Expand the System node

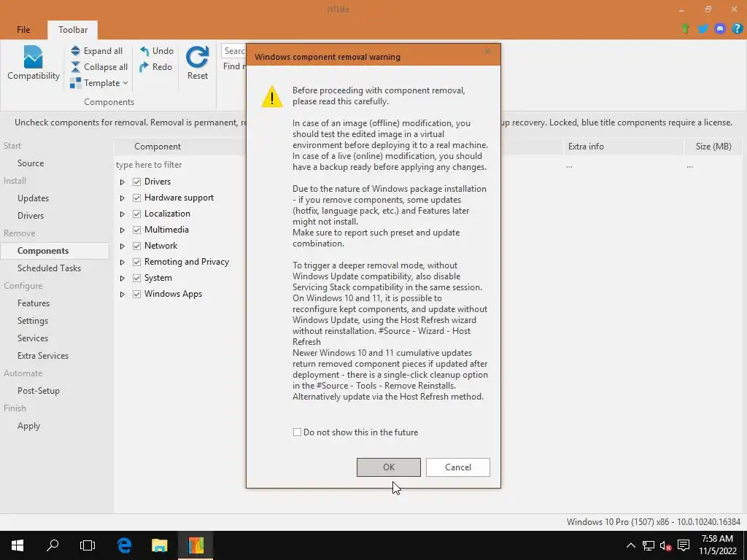click(x=123, y=278)
